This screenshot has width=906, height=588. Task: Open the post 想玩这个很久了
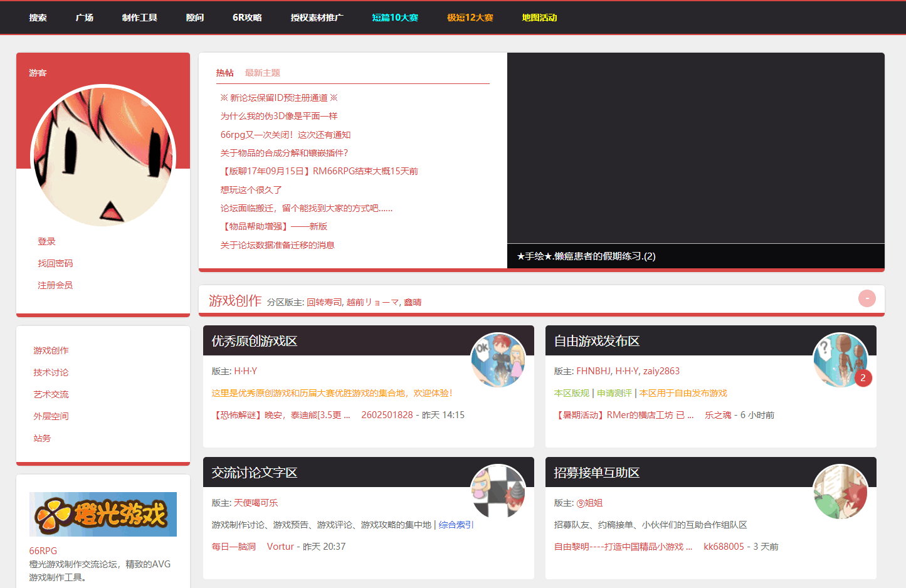pyautogui.click(x=251, y=190)
